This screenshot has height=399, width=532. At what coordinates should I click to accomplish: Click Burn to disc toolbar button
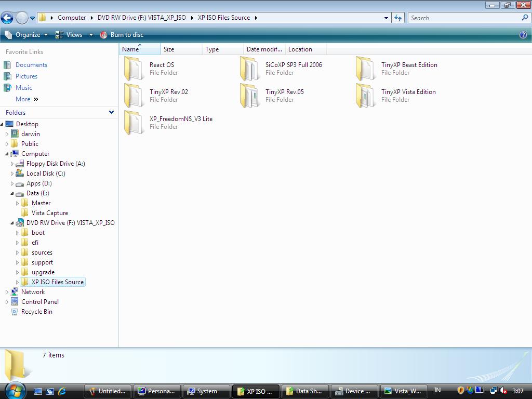(122, 35)
